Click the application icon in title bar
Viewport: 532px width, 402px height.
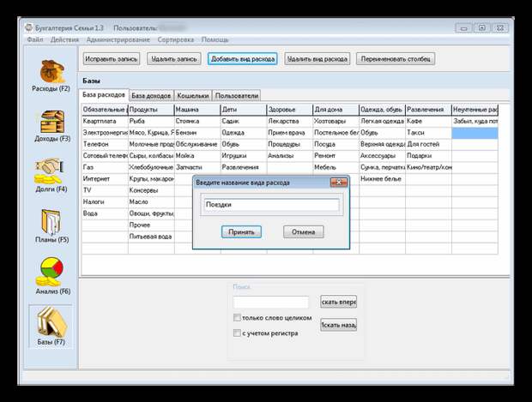[29, 27]
